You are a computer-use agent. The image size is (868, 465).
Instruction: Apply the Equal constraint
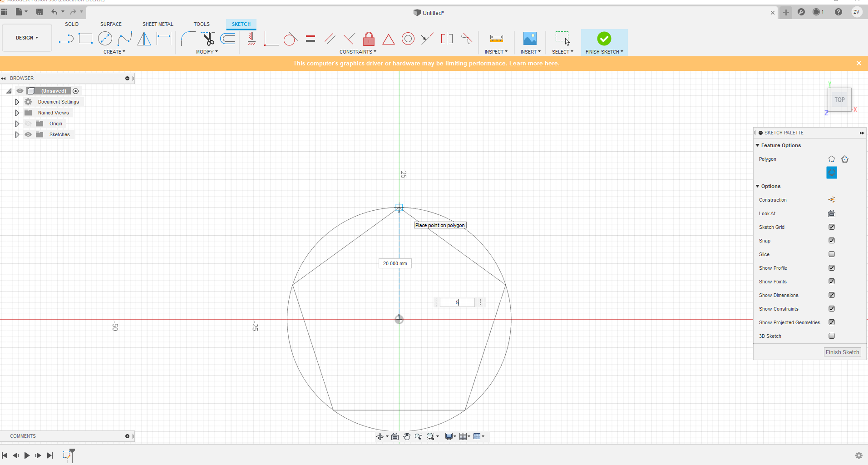pyautogui.click(x=311, y=39)
